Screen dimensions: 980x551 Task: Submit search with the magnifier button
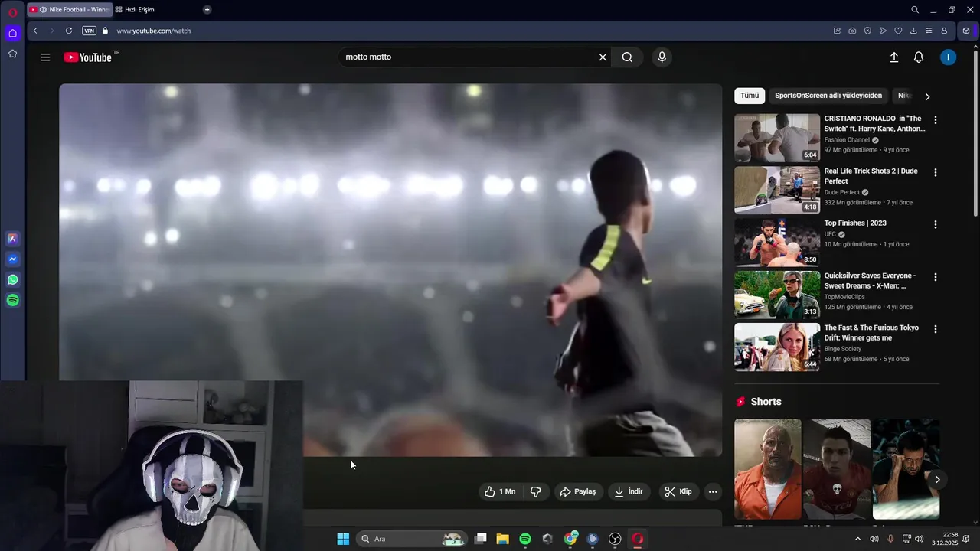[627, 57]
